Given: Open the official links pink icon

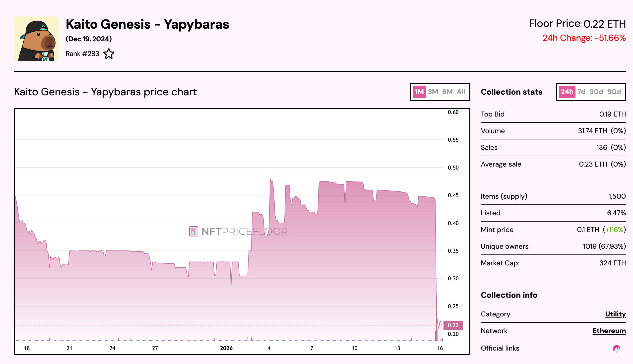Looking at the screenshot, I should (x=617, y=348).
